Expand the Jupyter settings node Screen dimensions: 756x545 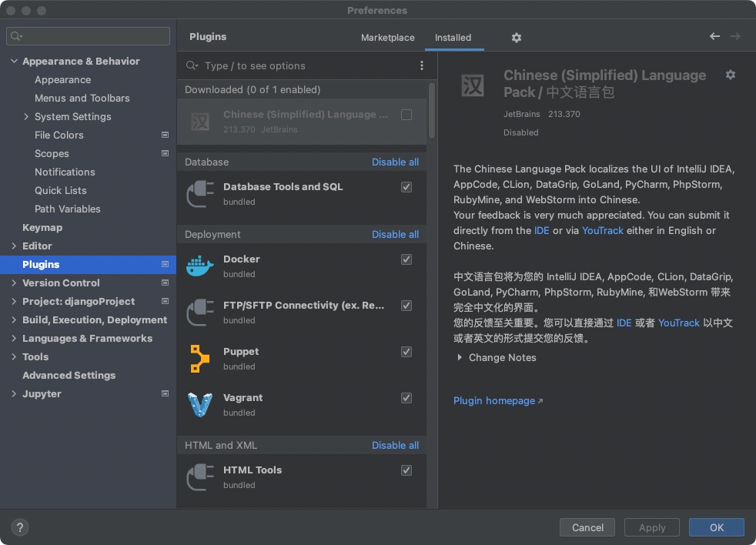(14, 393)
